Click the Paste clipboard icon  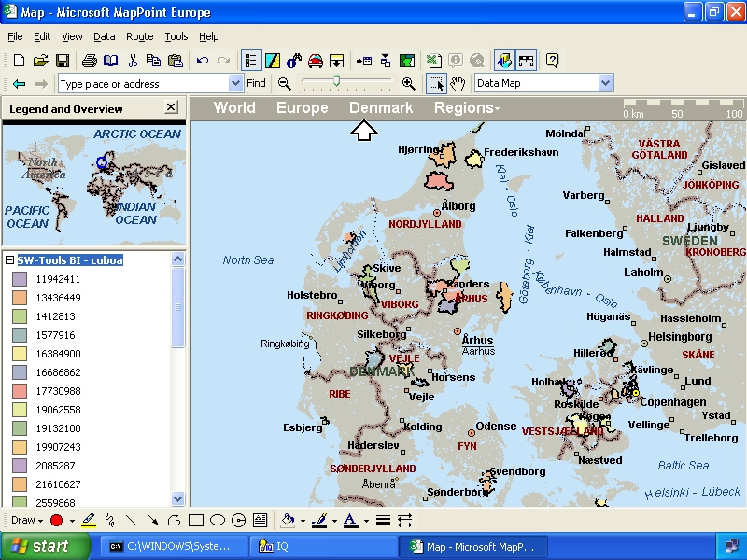pyautogui.click(x=176, y=61)
